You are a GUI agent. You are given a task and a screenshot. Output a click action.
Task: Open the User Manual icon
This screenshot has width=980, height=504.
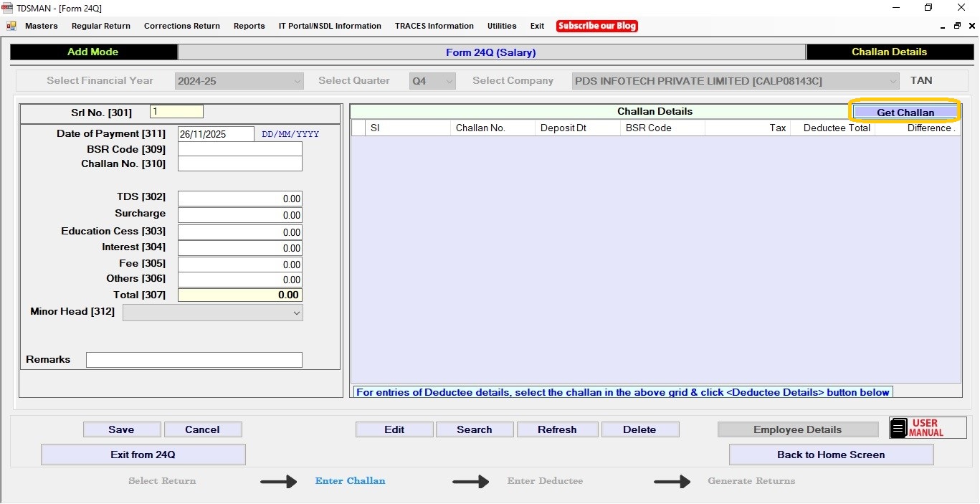(x=927, y=428)
